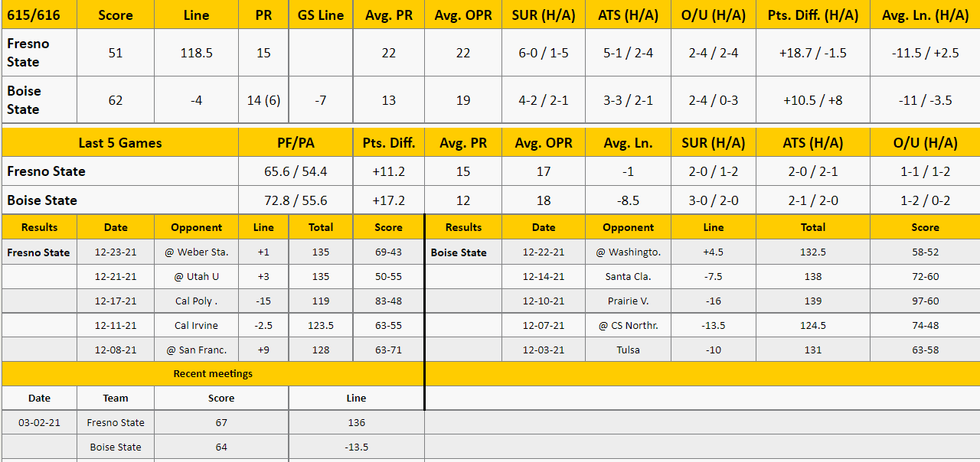Select the 12-21-21 date for Utah U game

[116, 277]
